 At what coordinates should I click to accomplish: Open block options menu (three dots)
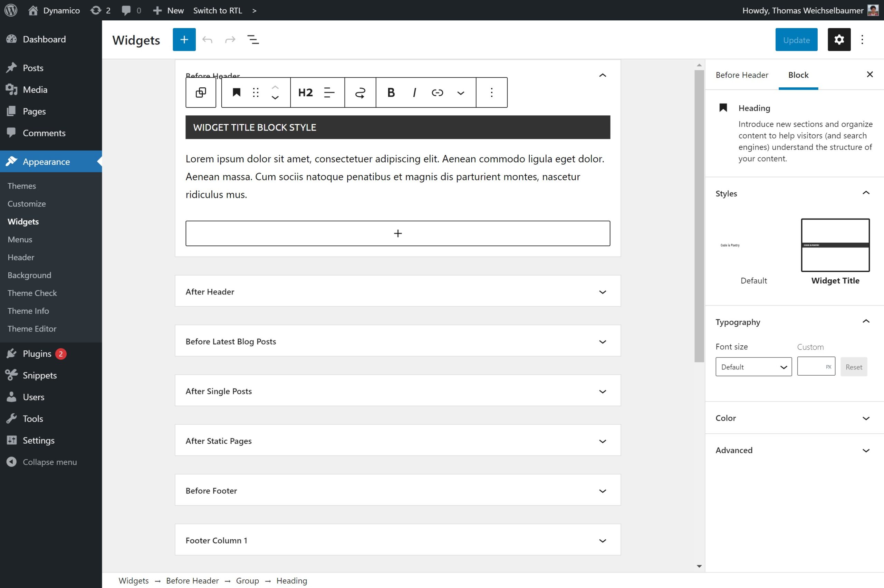pyautogui.click(x=491, y=93)
